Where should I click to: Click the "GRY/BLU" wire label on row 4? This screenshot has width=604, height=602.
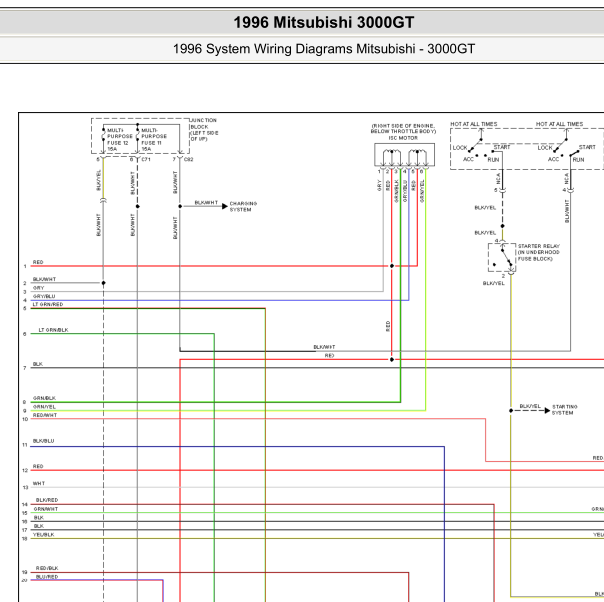point(44,296)
